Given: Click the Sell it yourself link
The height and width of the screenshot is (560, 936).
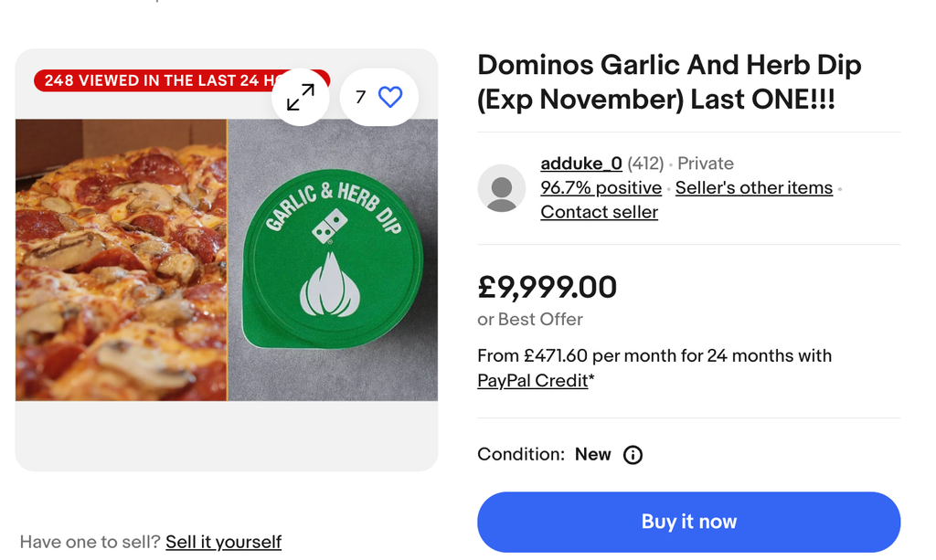Looking at the screenshot, I should tap(223, 542).
